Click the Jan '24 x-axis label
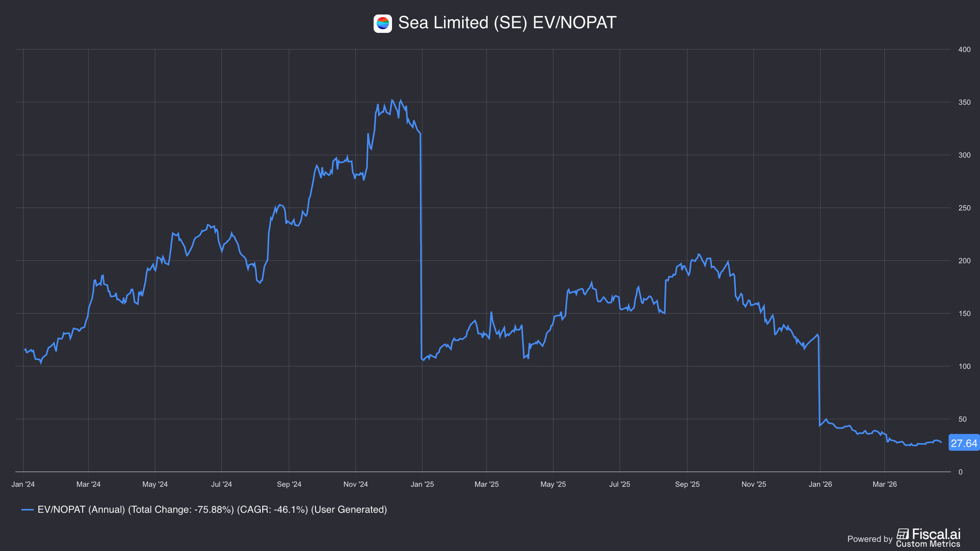Screen dimensions: 980x551 click(23, 484)
